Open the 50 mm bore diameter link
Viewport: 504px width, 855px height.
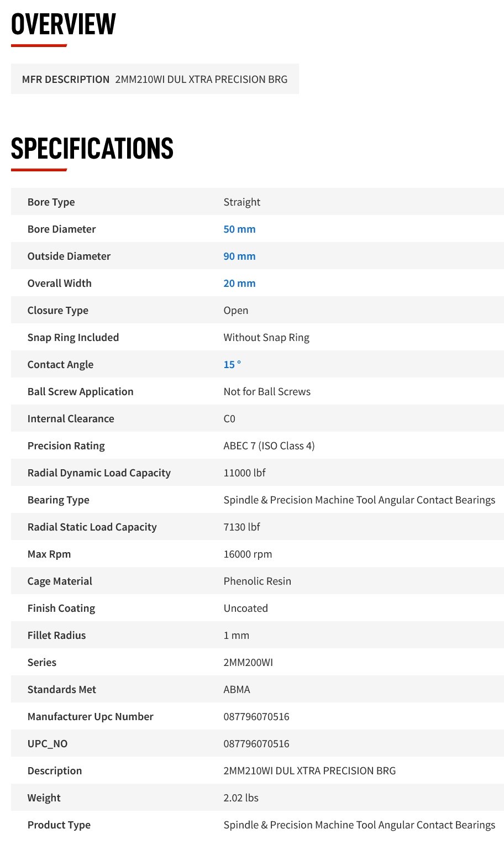point(239,229)
